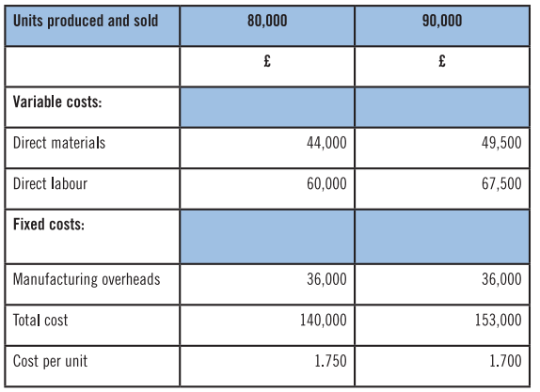This screenshot has height=392, width=540.
Task: Select the 153,000 total cost value
Action: click(x=498, y=320)
